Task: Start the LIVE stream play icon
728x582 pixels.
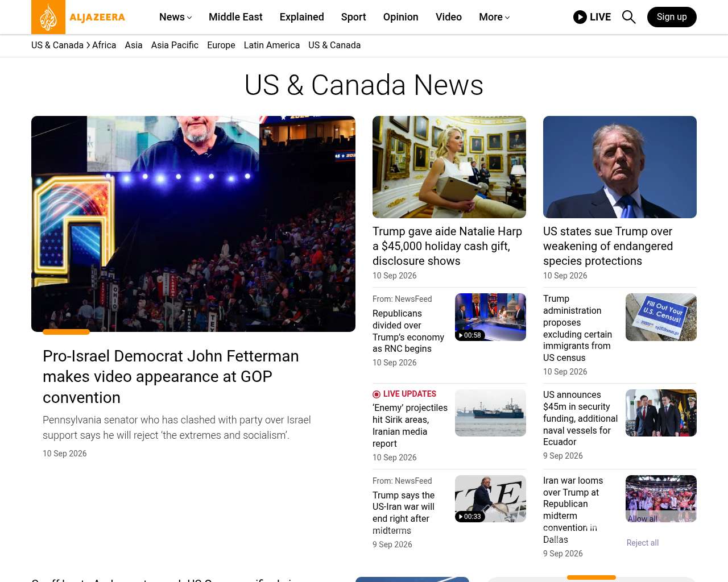Action: 580,17
